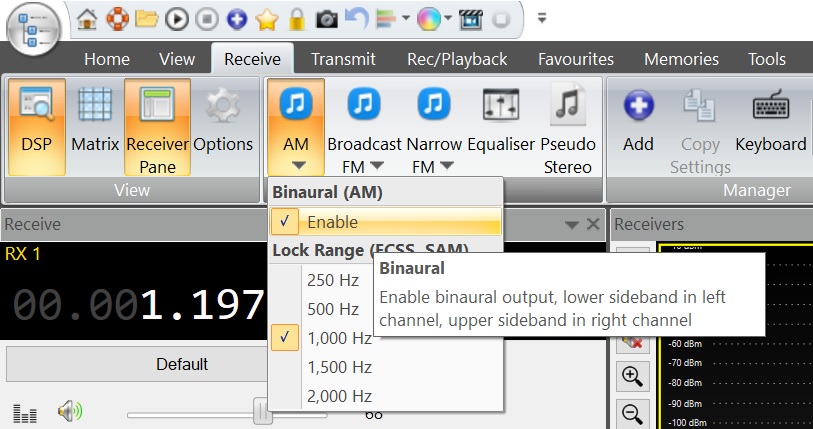Switch to the Transmit ribbon tab
The height and width of the screenshot is (429, 813).
coord(343,59)
